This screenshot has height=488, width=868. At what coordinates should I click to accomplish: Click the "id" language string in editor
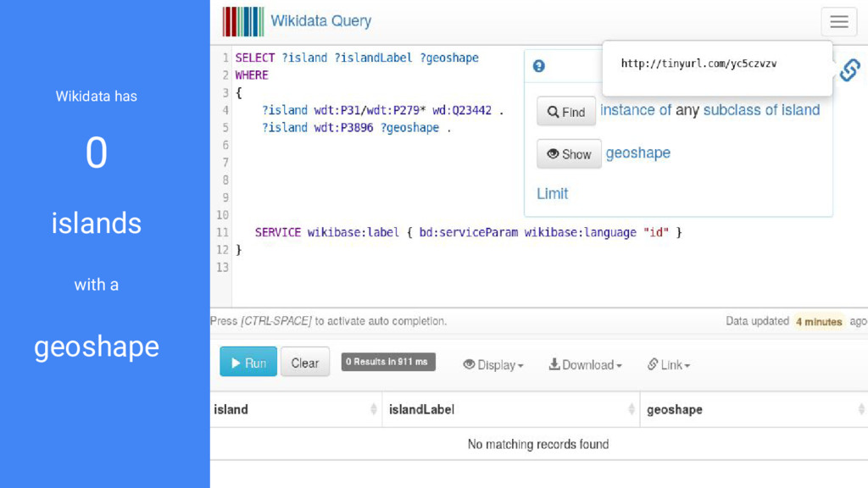pyautogui.click(x=656, y=232)
